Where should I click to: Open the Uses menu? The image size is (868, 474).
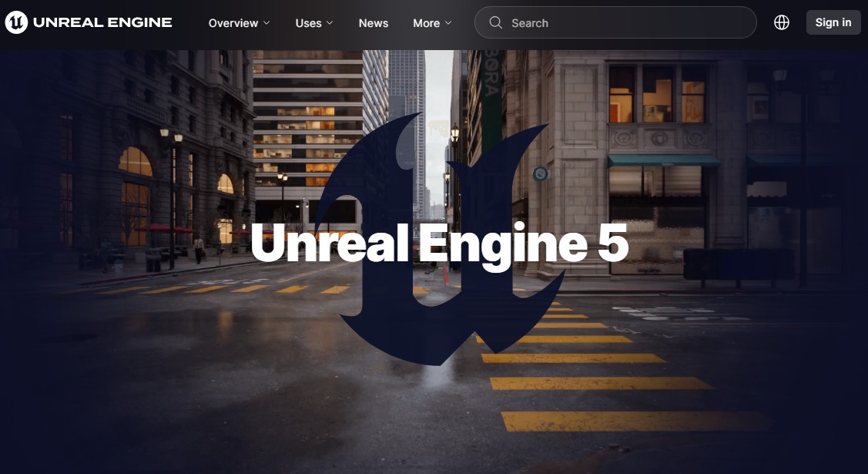click(314, 22)
